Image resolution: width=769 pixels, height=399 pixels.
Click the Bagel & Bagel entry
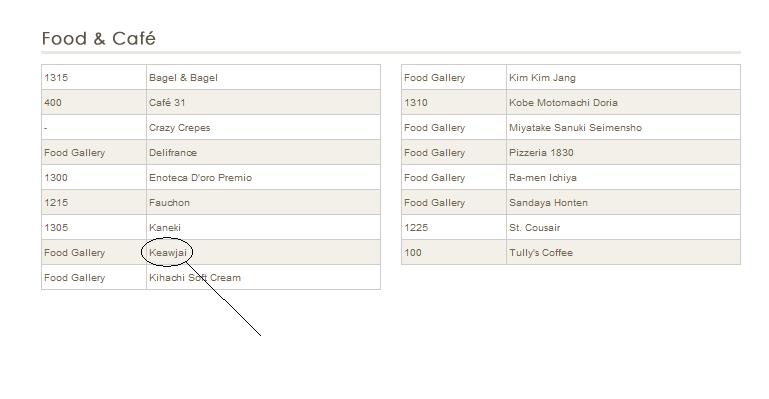click(x=183, y=77)
